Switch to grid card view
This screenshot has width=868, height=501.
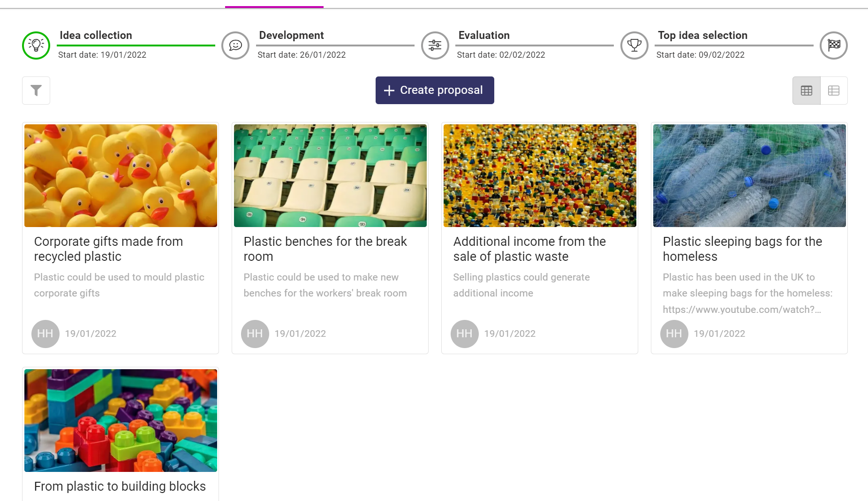[807, 91]
